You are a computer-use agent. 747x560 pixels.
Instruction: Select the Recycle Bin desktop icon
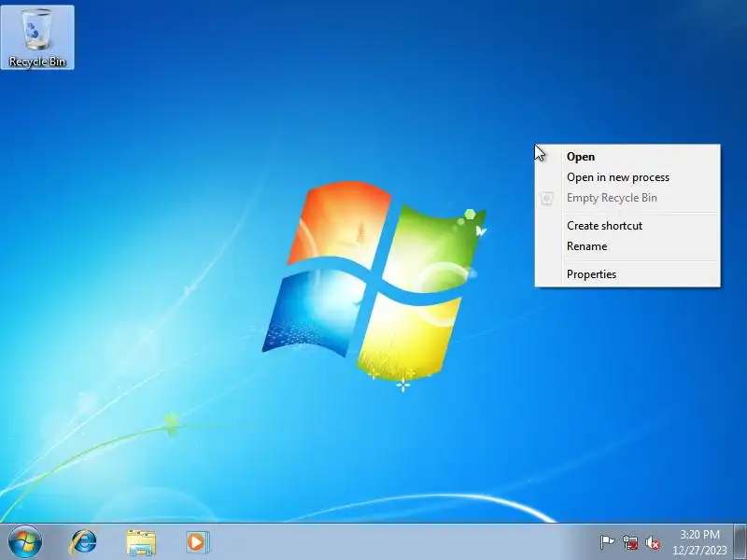(x=37, y=37)
